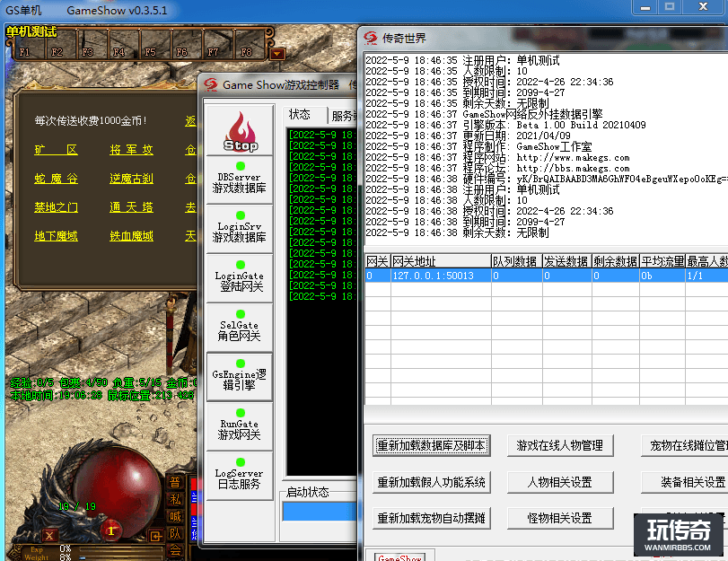Screen dimensions: 728x561
Task: Click the 引擎版本 Beta 1.00 log line
Action: 505,125
